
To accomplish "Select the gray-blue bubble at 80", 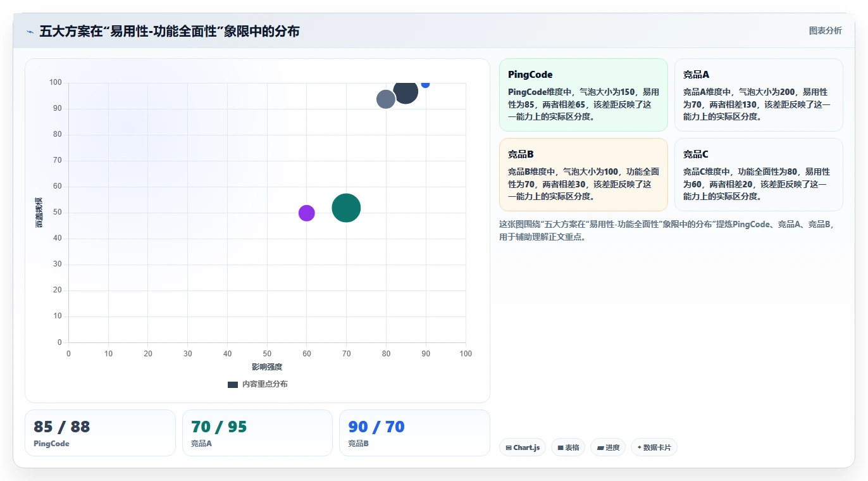I will pyautogui.click(x=386, y=99).
